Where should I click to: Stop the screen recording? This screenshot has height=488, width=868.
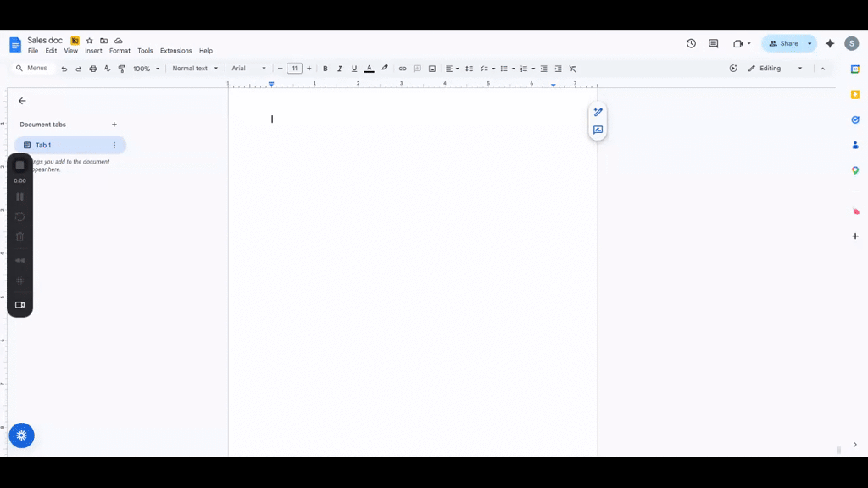click(20, 165)
